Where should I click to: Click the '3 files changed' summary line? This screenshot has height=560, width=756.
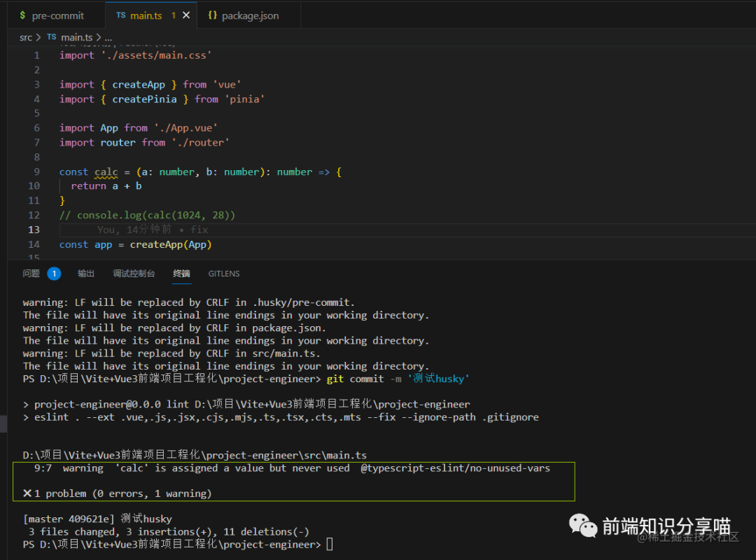169,531
